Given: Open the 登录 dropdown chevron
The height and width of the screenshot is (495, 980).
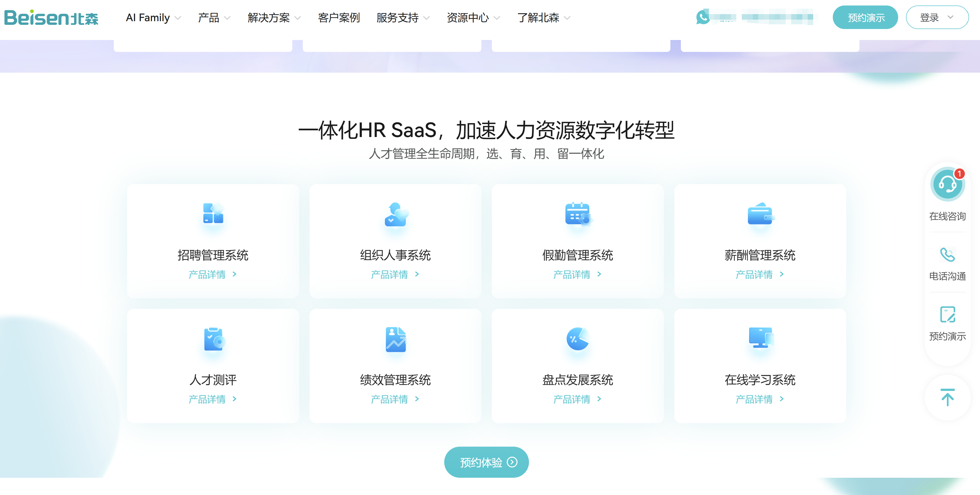Looking at the screenshot, I should click(x=950, y=18).
